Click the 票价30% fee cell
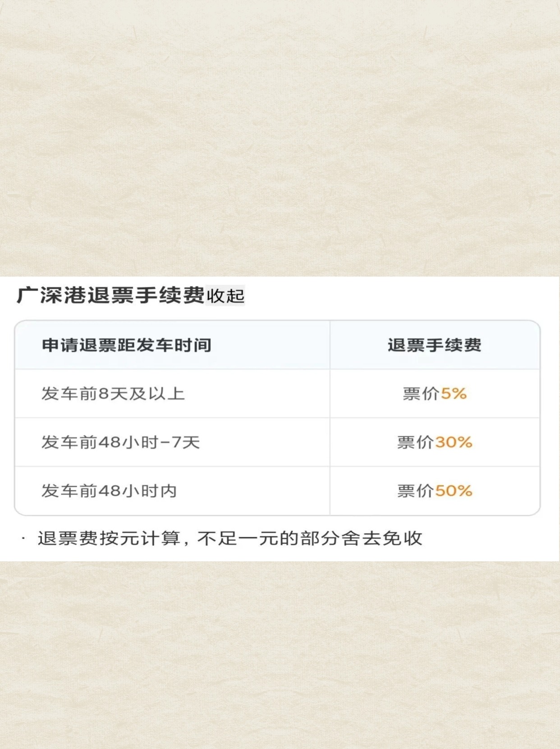This screenshot has height=749, width=560. click(x=435, y=442)
